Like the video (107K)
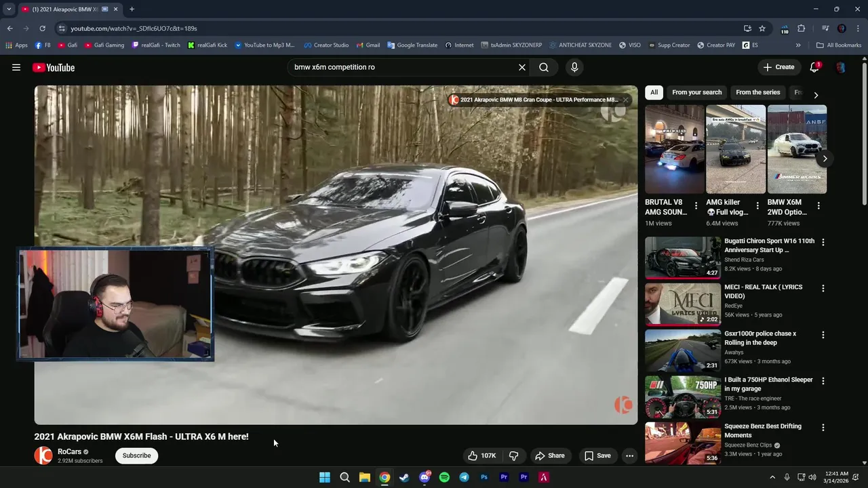868x488 pixels. [482, 455]
